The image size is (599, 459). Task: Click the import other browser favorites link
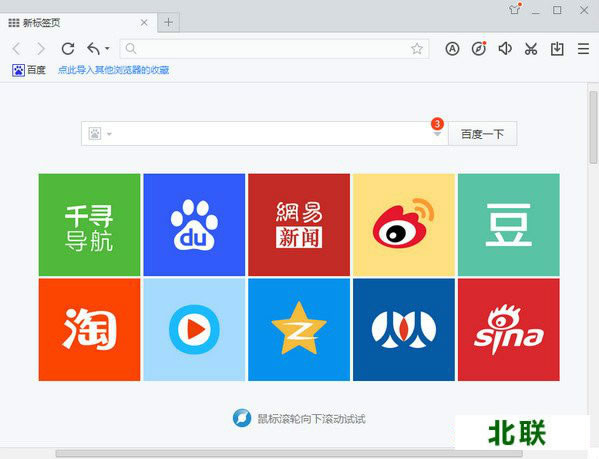coord(113,70)
